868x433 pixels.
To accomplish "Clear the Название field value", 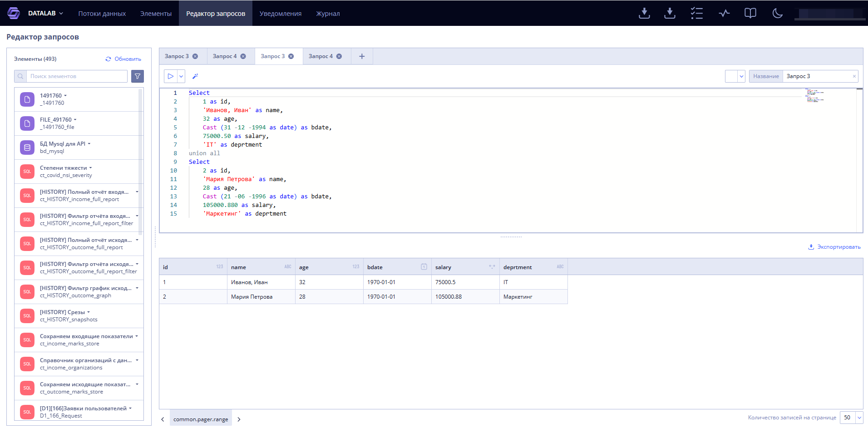I will pyautogui.click(x=854, y=76).
